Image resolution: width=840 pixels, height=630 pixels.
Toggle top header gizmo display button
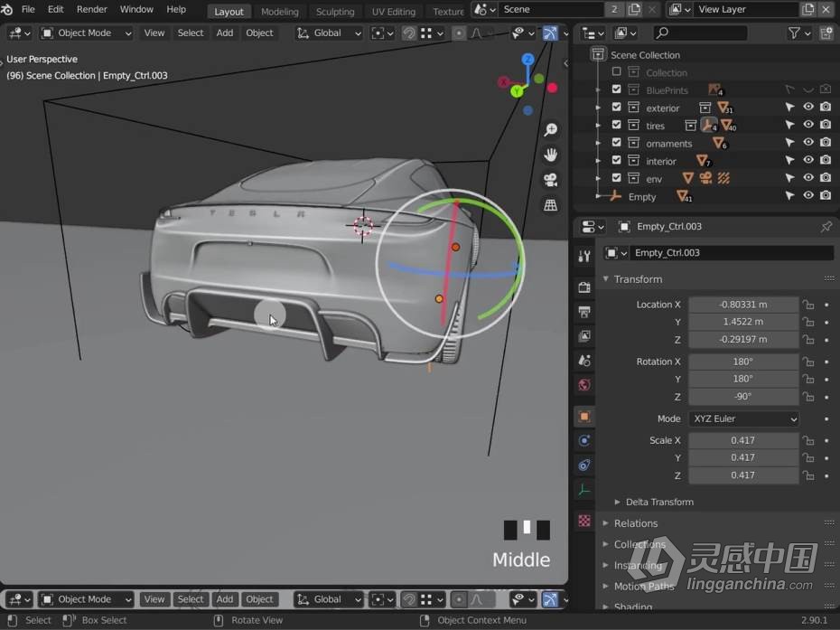click(x=550, y=33)
